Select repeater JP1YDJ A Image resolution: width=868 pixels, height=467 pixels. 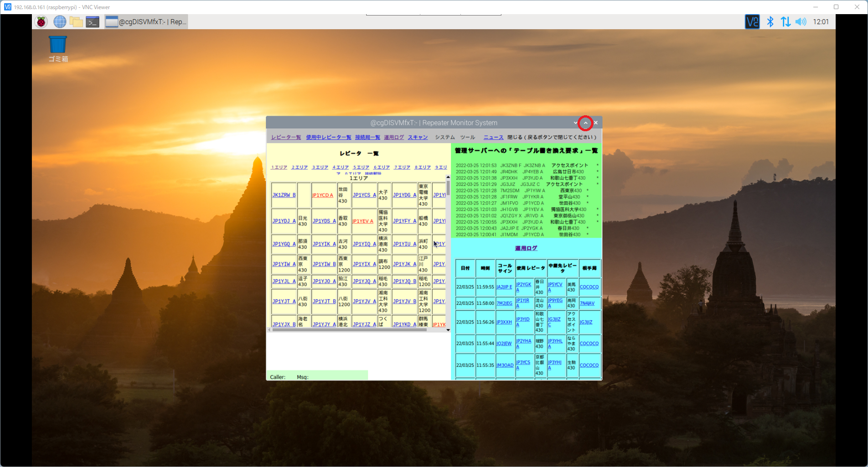pos(284,221)
